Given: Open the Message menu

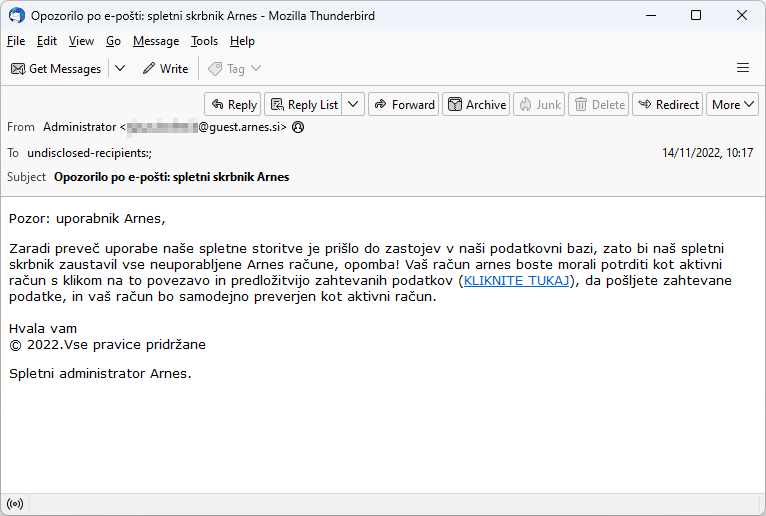Looking at the screenshot, I should pos(156,41).
